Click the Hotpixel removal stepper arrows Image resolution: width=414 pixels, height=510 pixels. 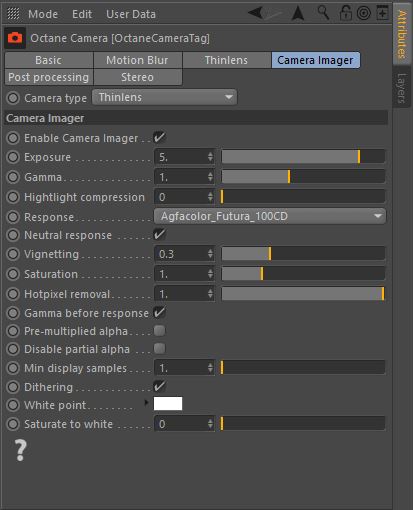[x=210, y=294]
